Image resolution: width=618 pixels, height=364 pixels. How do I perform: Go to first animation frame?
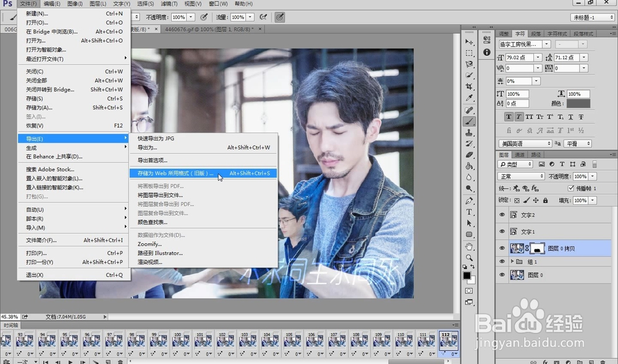click(46, 362)
